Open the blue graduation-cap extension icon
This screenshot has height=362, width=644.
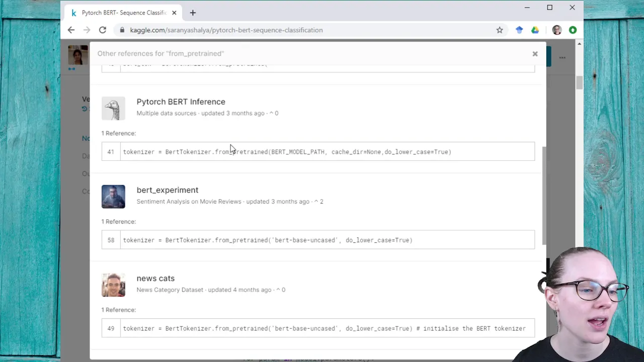coord(519,30)
